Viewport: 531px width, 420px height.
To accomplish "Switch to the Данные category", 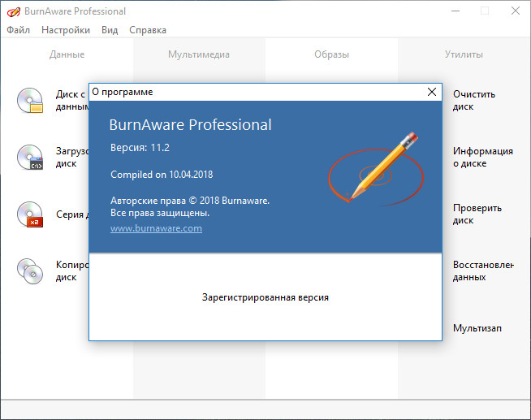I will coord(67,54).
